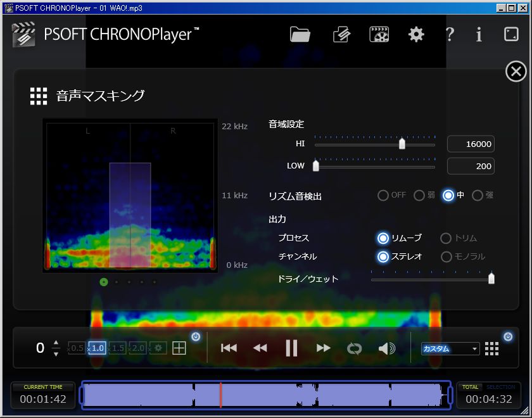Click the left selection handle of the waveform
This screenshot has height=418, width=532.
pyautogui.click(x=82, y=395)
